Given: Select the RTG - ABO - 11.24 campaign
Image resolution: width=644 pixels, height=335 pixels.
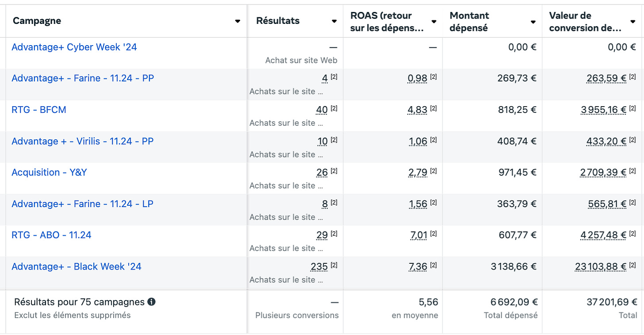Looking at the screenshot, I should pyautogui.click(x=51, y=235).
